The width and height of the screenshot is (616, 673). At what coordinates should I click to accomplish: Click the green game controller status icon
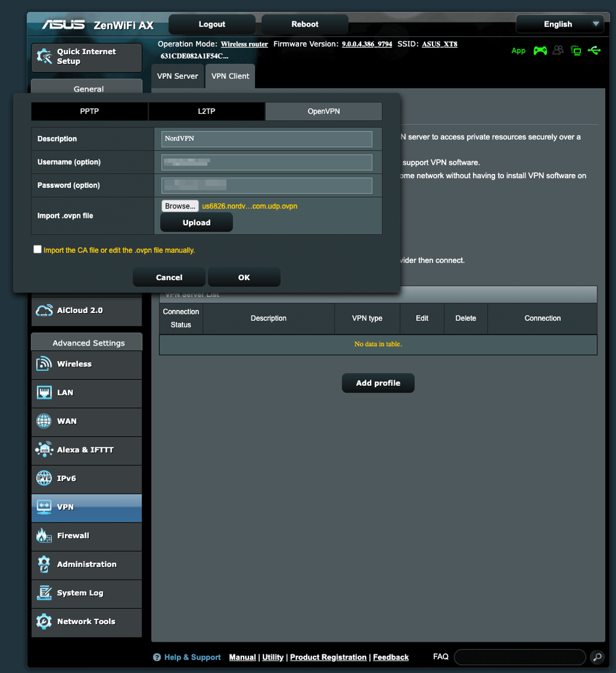click(540, 51)
